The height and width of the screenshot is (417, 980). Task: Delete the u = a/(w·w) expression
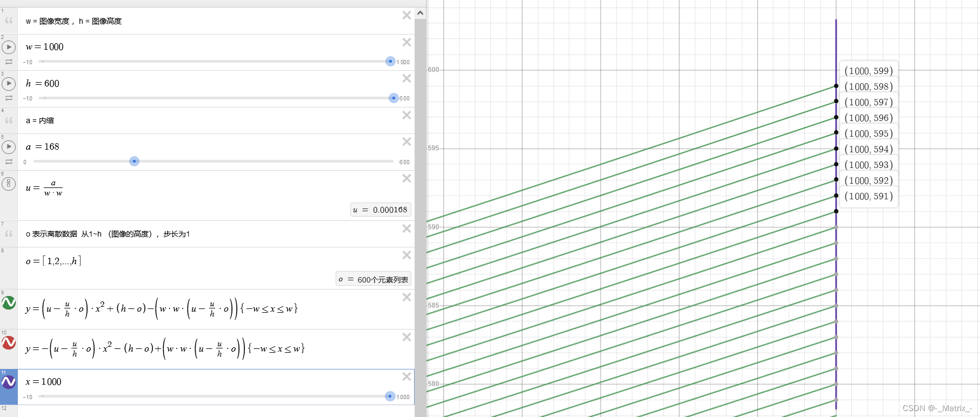coord(406,178)
